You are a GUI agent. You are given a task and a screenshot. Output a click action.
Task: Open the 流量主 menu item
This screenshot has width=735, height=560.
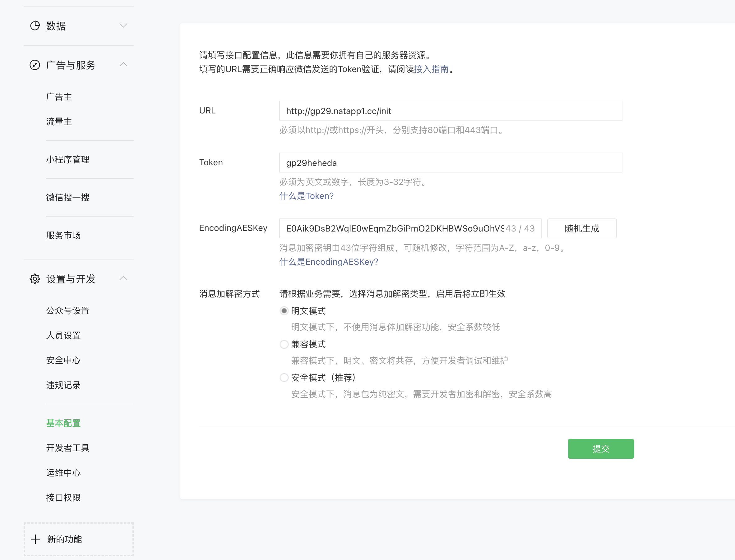pyautogui.click(x=59, y=122)
